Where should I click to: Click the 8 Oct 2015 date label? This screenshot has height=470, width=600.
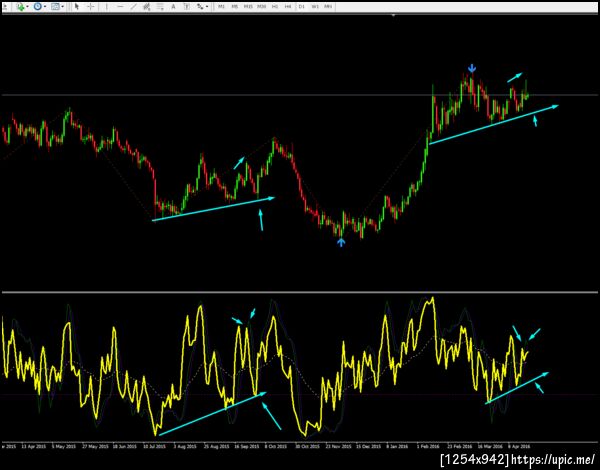pos(276,446)
